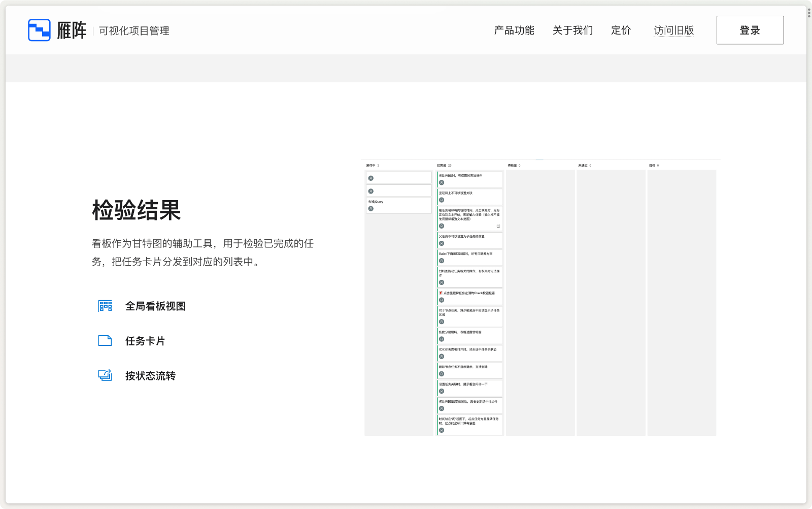Click the attachment icon on the long task card
Screen dimensions: 812x509
click(x=497, y=225)
